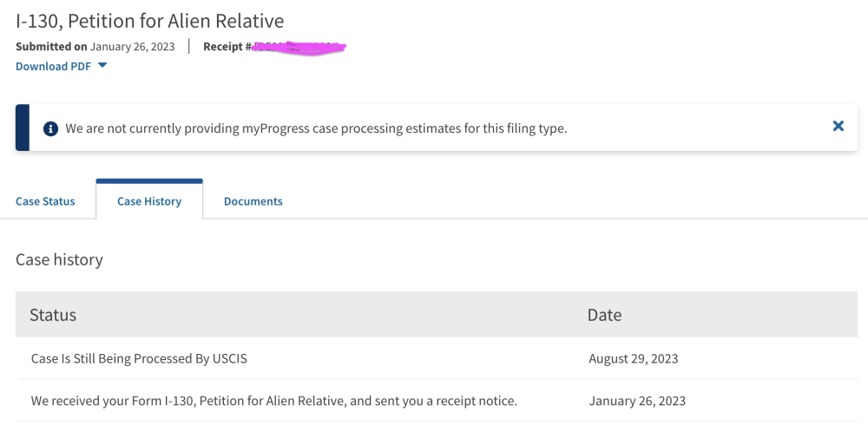Click the August 29, 2023 date cell
Screen dimensions: 868x432
click(x=633, y=358)
